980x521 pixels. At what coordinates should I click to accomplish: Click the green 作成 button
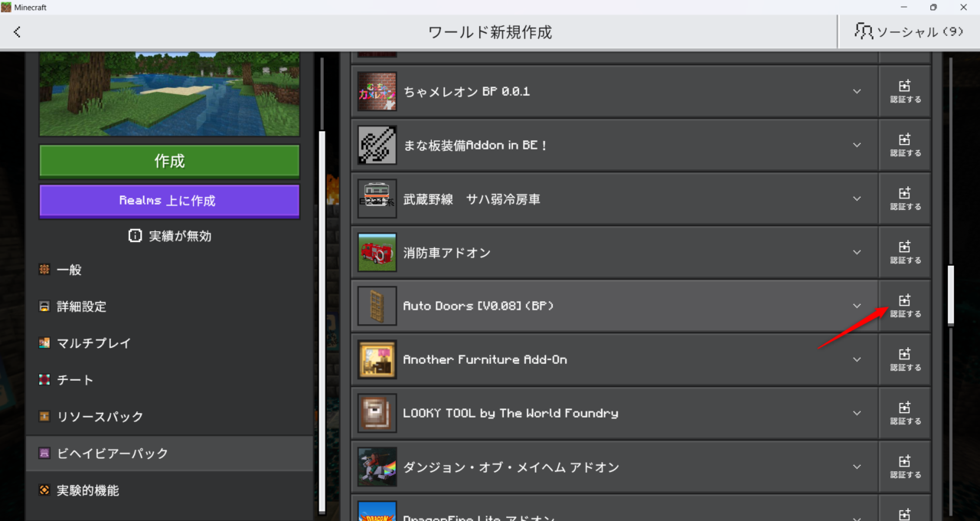(x=169, y=162)
